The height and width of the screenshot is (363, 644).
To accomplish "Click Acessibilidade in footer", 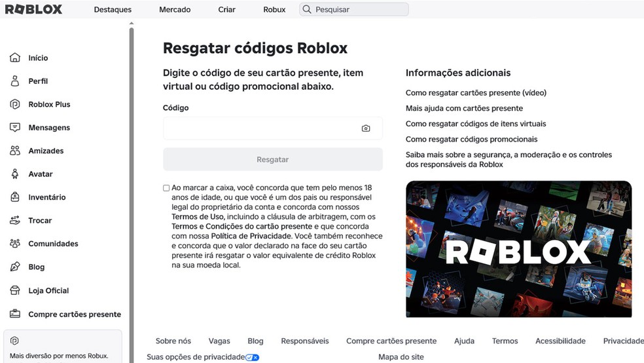I will (560, 341).
